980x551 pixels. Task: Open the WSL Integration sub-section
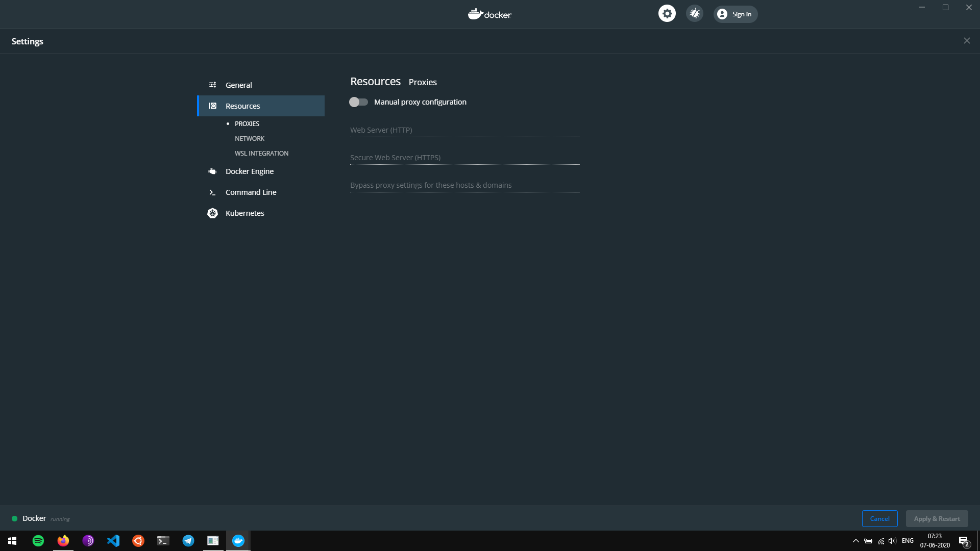[261, 154]
